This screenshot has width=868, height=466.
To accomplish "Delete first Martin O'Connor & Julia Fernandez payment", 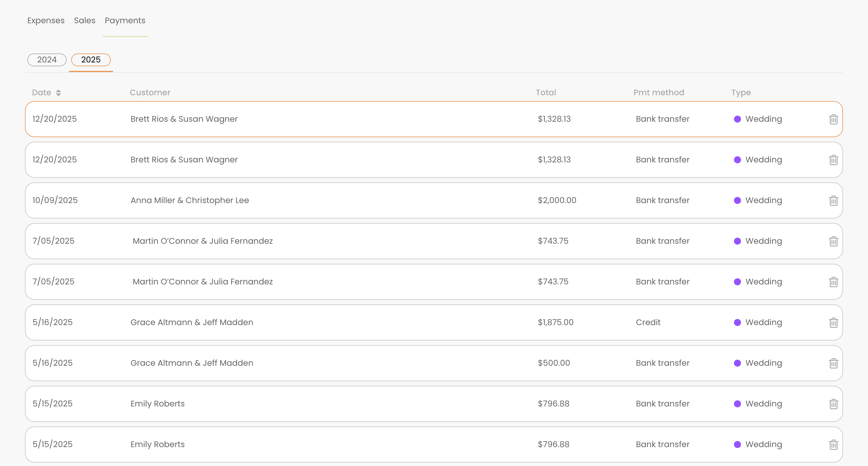I will point(833,241).
